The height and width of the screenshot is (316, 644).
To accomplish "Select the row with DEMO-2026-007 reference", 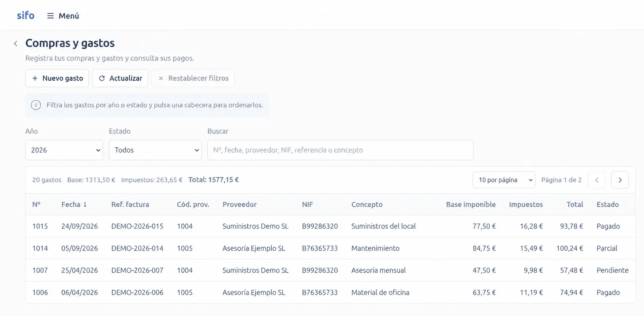I will point(330,270).
